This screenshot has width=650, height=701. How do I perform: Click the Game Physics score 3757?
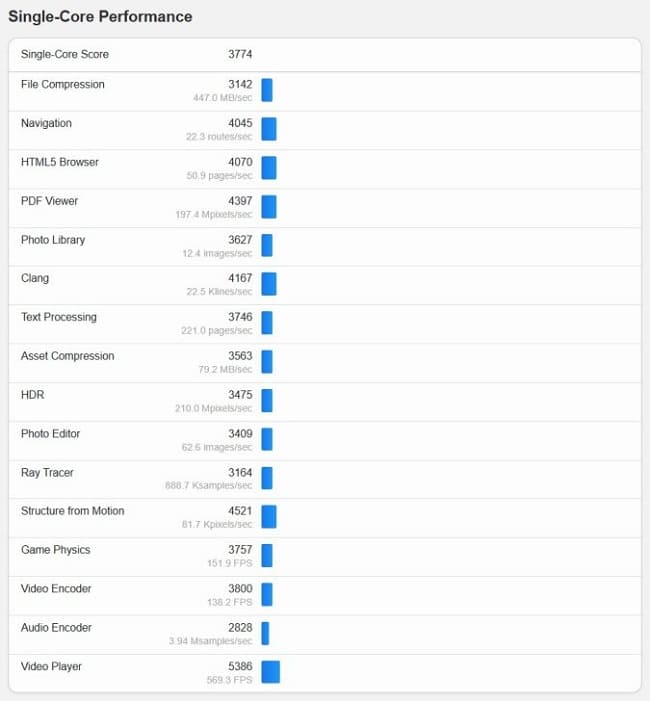coord(240,549)
